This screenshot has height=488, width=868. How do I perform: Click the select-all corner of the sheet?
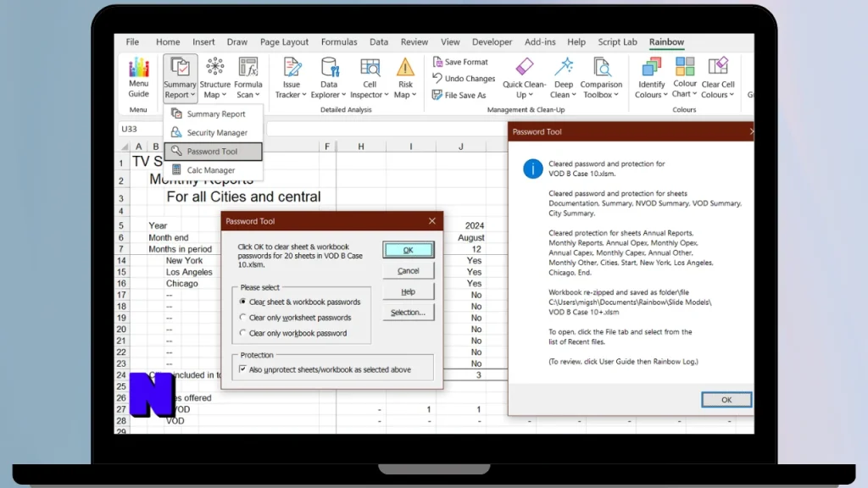[124, 147]
